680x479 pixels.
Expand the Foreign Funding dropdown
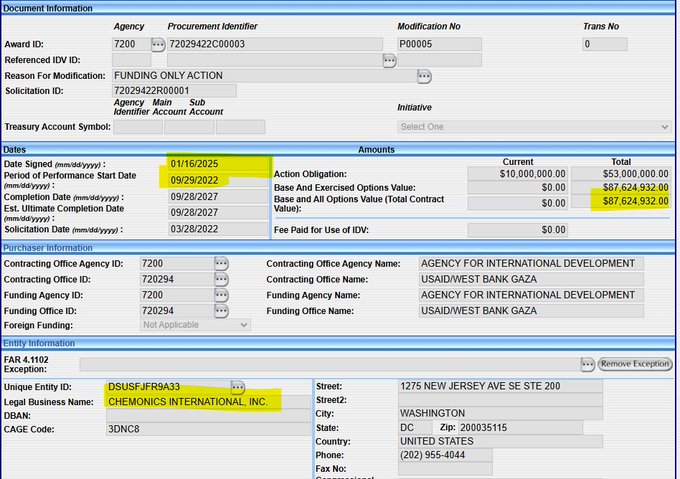195,325
